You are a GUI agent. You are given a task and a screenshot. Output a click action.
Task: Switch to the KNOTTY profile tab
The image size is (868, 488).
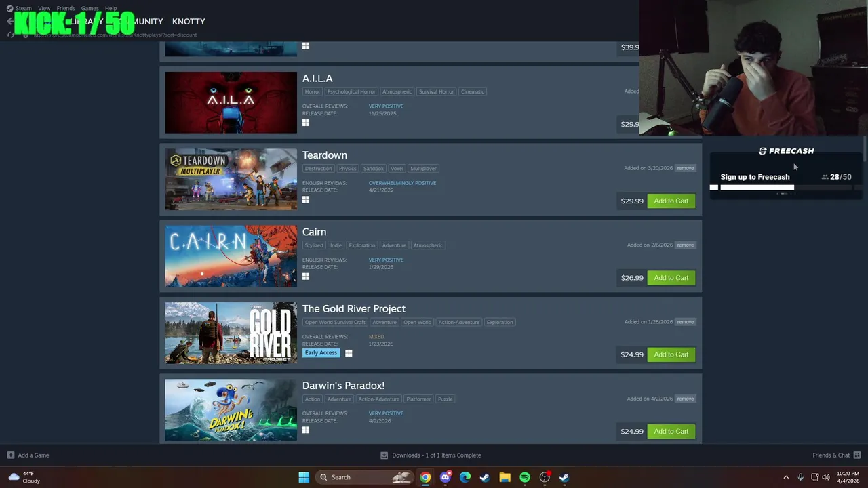pyautogui.click(x=189, y=22)
